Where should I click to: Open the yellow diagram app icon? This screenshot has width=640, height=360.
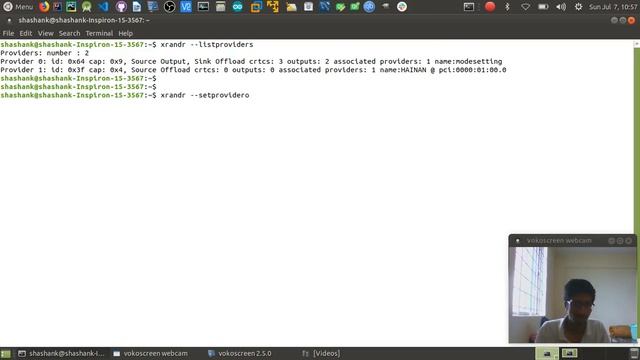coord(273,7)
